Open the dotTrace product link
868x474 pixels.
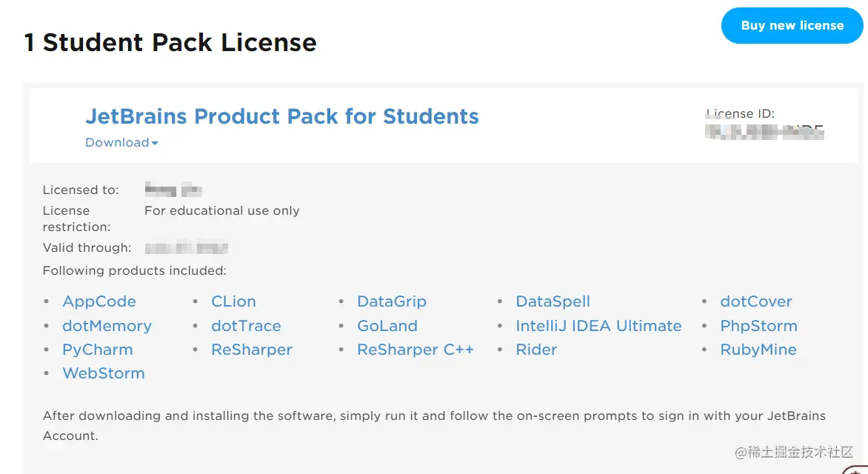point(247,326)
